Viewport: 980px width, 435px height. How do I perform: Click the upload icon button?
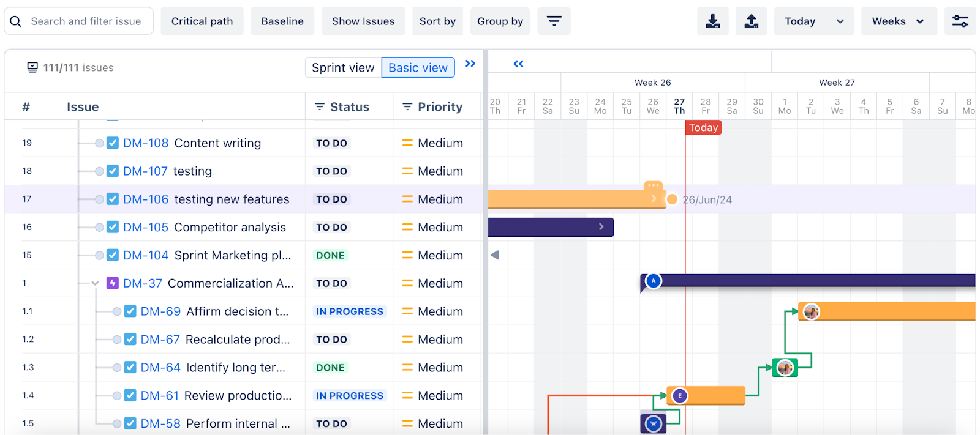(751, 21)
